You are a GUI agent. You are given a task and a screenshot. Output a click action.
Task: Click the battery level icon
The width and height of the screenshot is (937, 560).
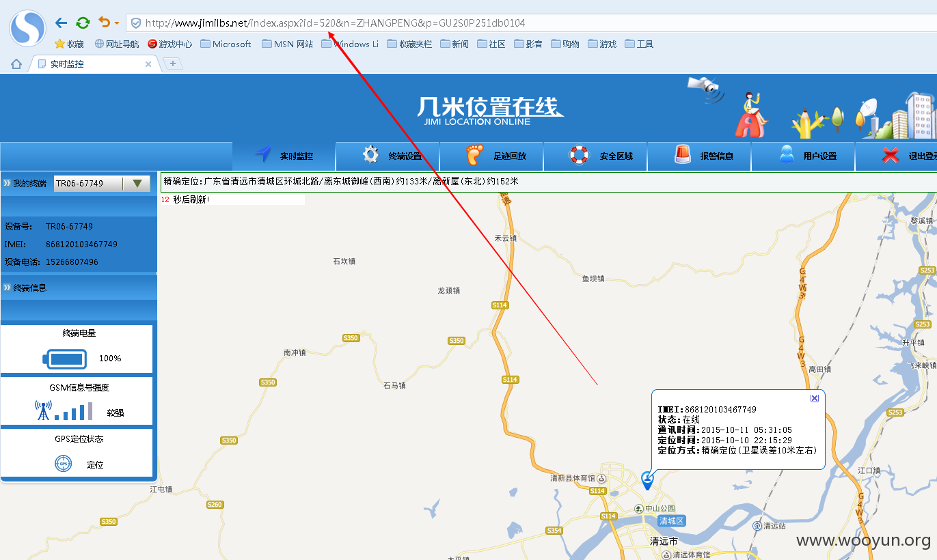coord(65,359)
